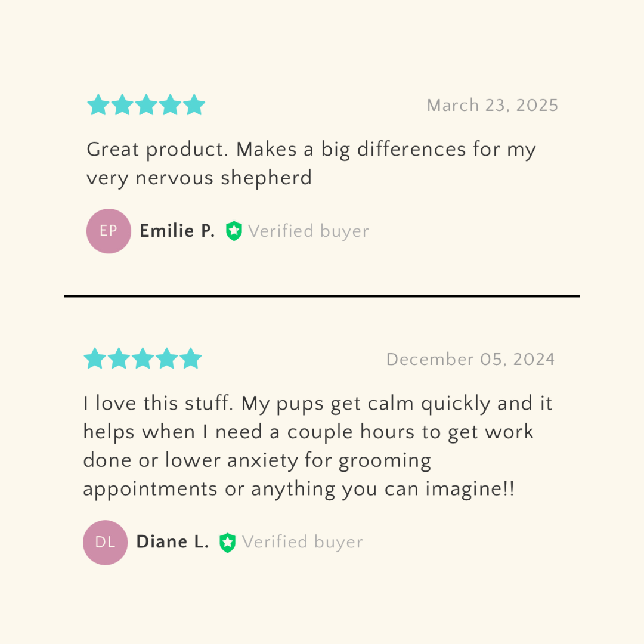This screenshot has height=644, width=644.
Task: Click the first star in Emilie's rating
Action: [x=98, y=106]
